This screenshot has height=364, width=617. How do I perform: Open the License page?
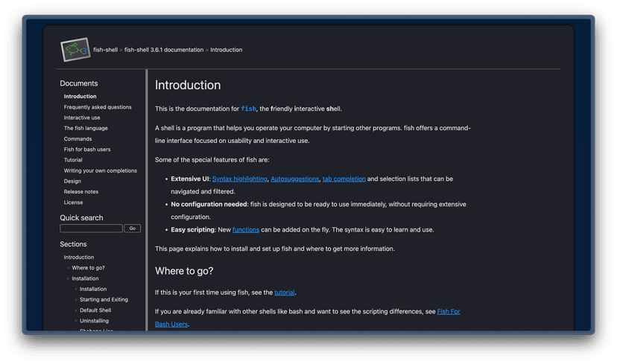click(x=73, y=202)
